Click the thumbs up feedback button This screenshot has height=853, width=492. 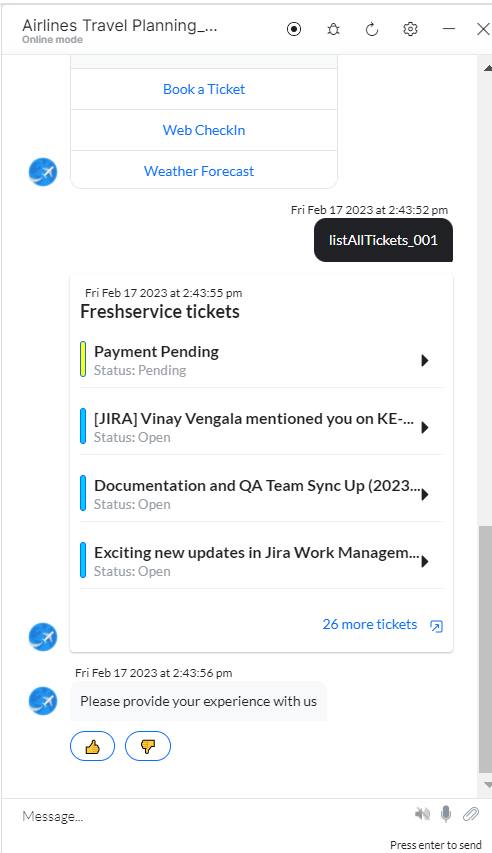93,746
